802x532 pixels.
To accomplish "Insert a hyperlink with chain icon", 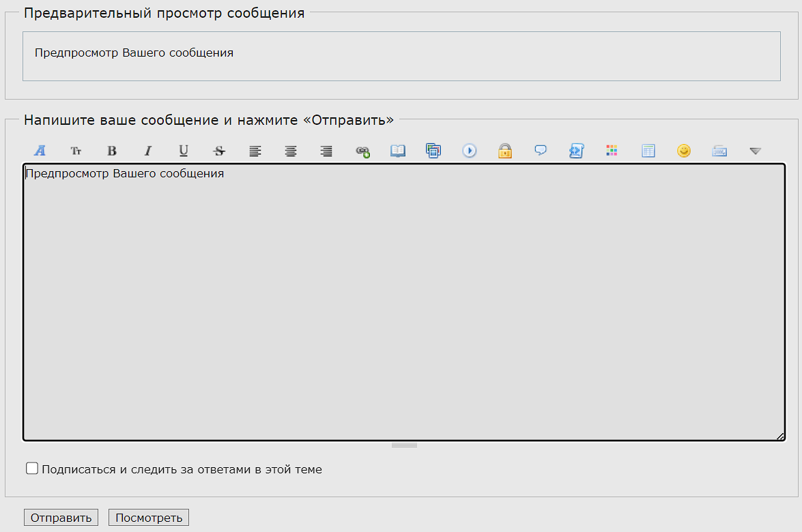I will tap(362, 151).
